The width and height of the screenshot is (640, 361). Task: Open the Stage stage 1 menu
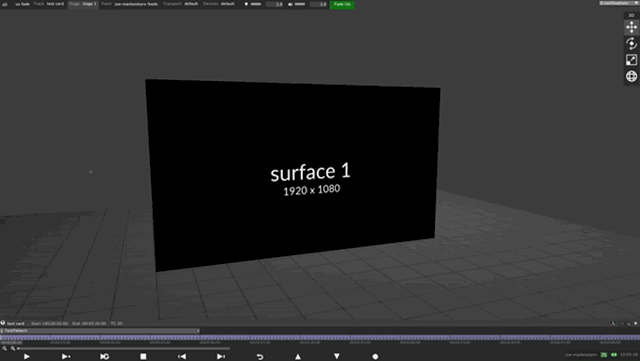pyautogui.click(x=83, y=4)
